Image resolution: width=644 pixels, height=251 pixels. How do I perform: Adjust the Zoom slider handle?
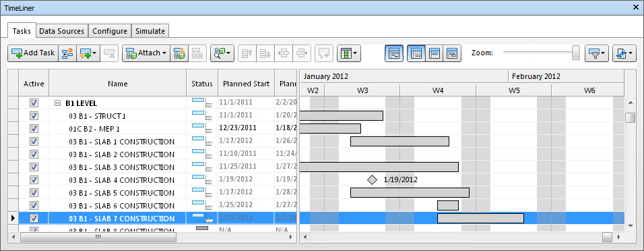click(576, 53)
